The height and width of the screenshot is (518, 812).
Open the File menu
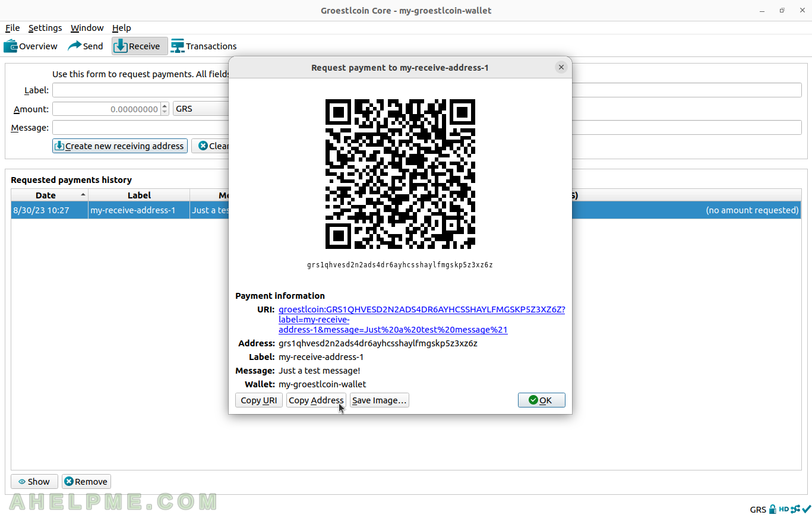tap(12, 28)
